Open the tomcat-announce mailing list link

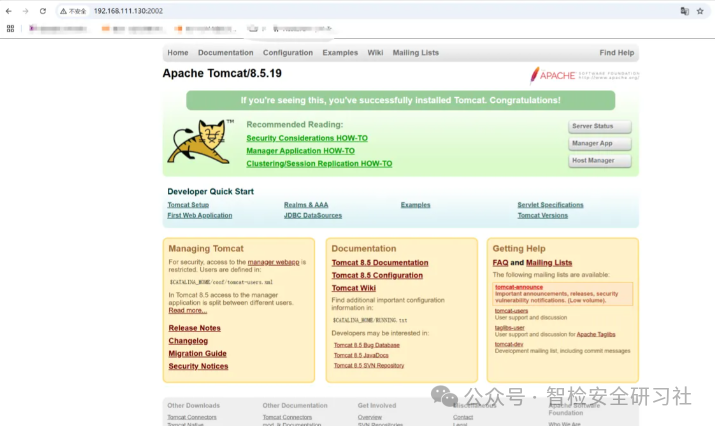coord(519,287)
